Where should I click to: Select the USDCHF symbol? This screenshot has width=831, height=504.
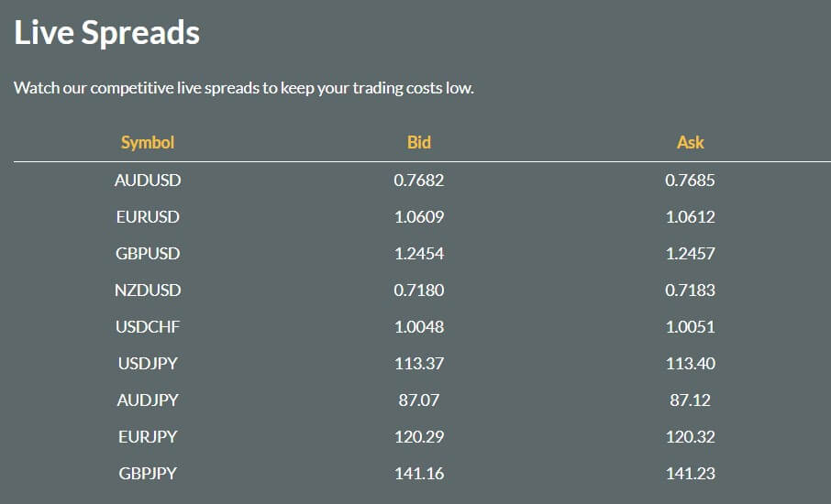coord(148,326)
